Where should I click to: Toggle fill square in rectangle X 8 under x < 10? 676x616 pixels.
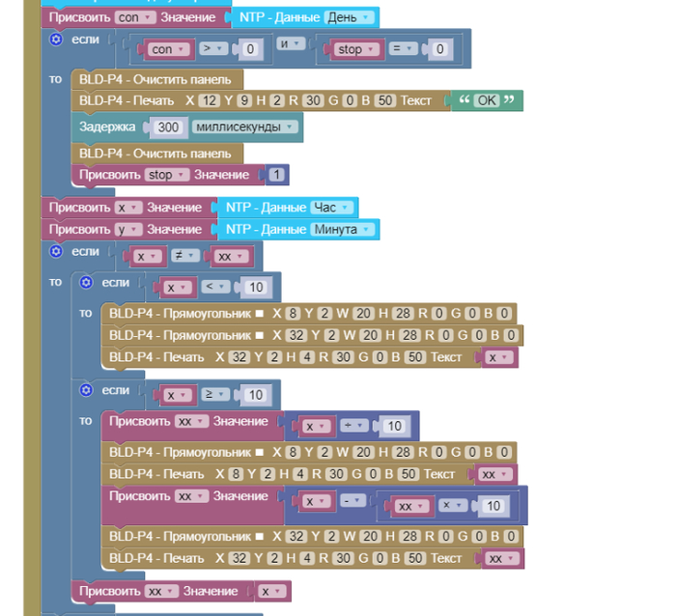[x=259, y=314]
